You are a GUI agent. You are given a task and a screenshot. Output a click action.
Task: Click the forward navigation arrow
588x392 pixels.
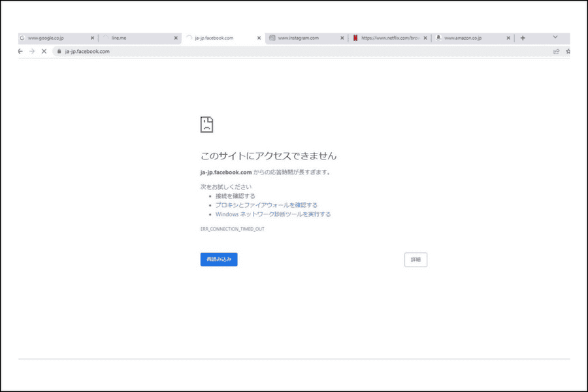coord(32,52)
